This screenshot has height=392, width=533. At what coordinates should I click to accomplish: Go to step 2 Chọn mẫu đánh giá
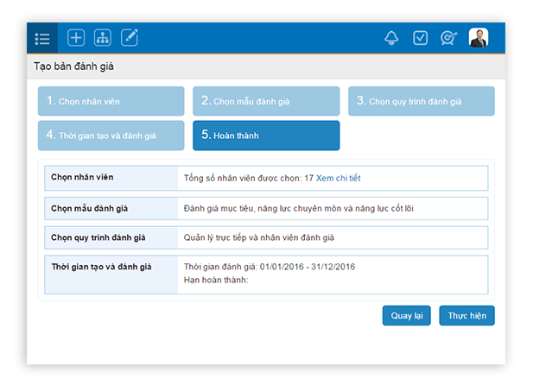point(266,101)
